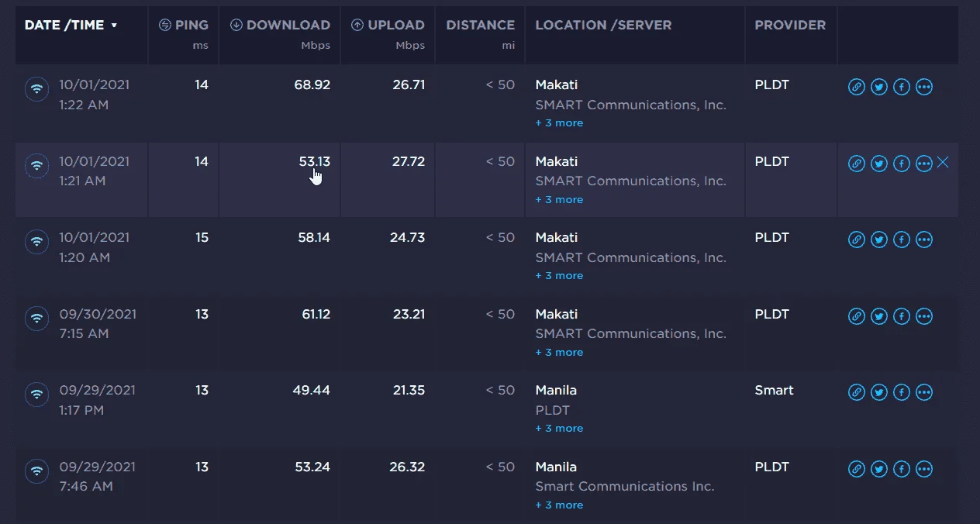This screenshot has height=524, width=980.
Task: Click Wi-Fi icon of 1:21 AM row
Action: 36,166
